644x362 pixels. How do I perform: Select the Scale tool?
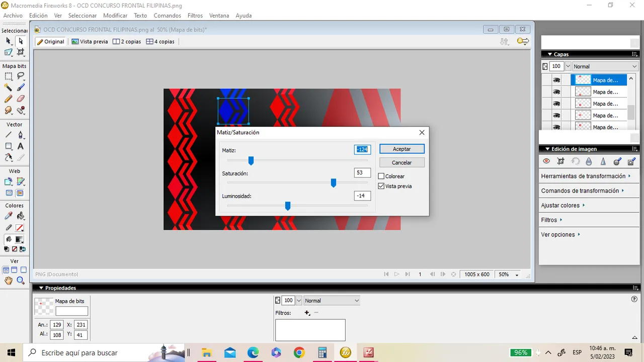pos(9,52)
